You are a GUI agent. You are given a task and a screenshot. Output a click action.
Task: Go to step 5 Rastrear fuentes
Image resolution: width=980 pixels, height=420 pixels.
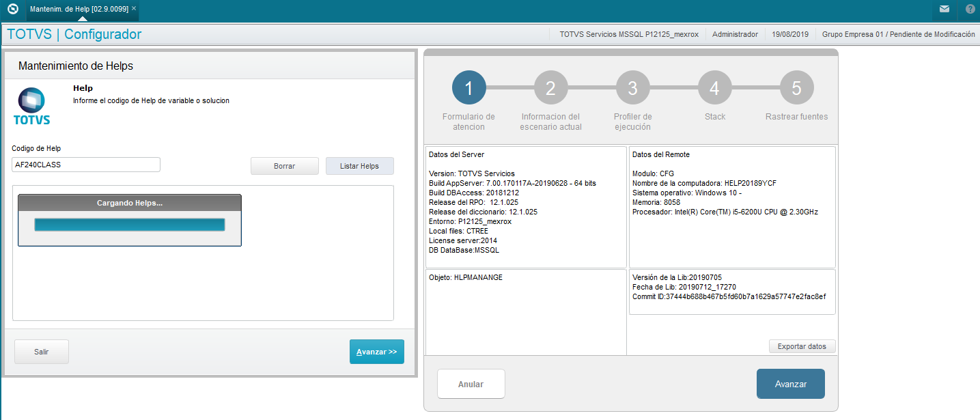coord(796,88)
